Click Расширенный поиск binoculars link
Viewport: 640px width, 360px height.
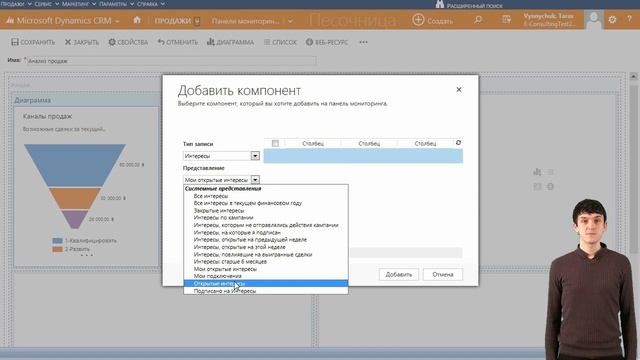[x=469, y=5]
